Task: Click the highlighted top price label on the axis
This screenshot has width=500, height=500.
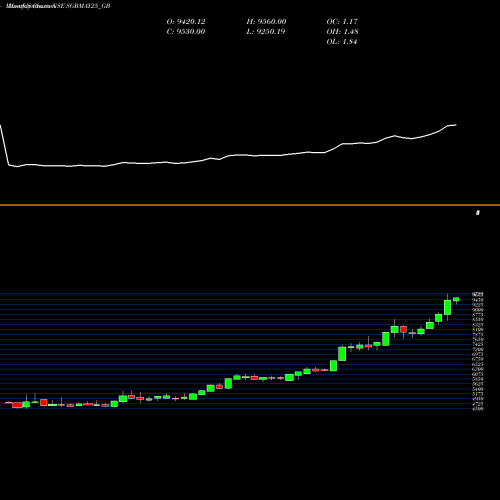Action: click(478, 294)
